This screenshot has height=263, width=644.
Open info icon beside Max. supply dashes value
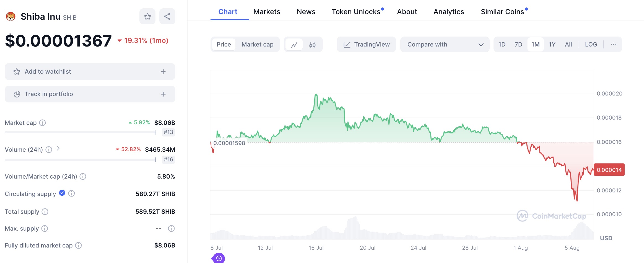click(171, 228)
